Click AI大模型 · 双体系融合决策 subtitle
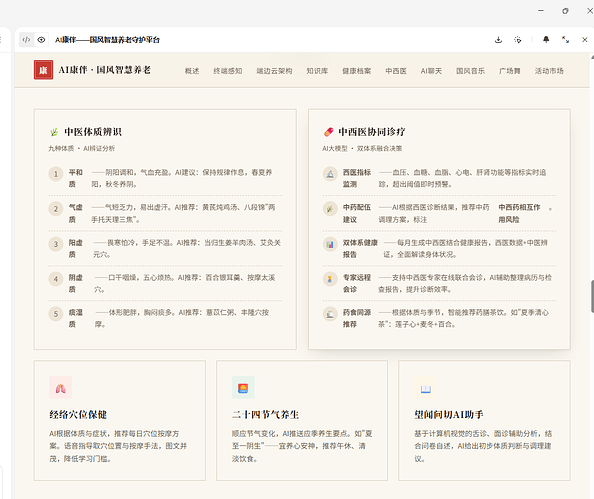Image resolution: width=594 pixels, height=499 pixels. tap(362, 149)
